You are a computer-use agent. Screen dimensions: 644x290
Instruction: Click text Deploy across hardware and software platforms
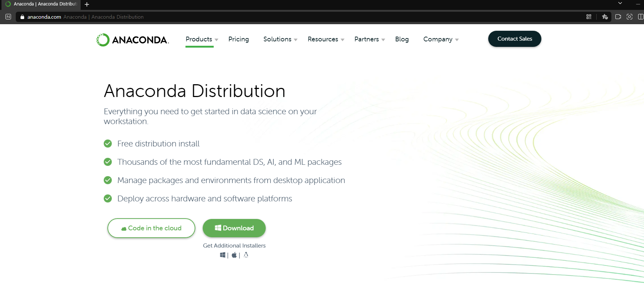click(205, 198)
